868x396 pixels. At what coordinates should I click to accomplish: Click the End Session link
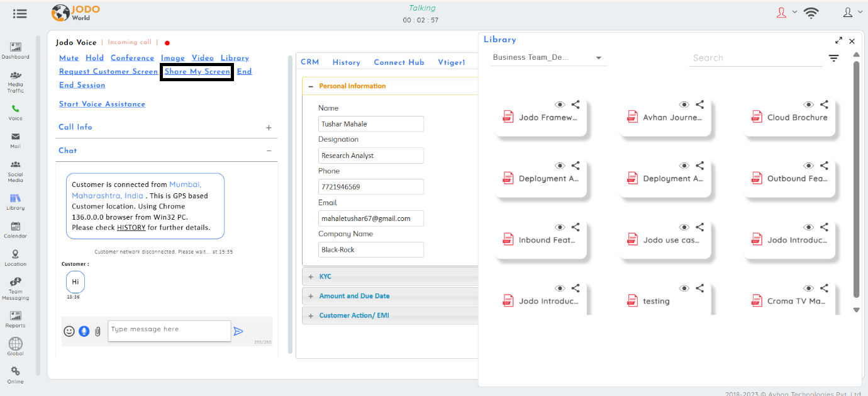(x=82, y=86)
